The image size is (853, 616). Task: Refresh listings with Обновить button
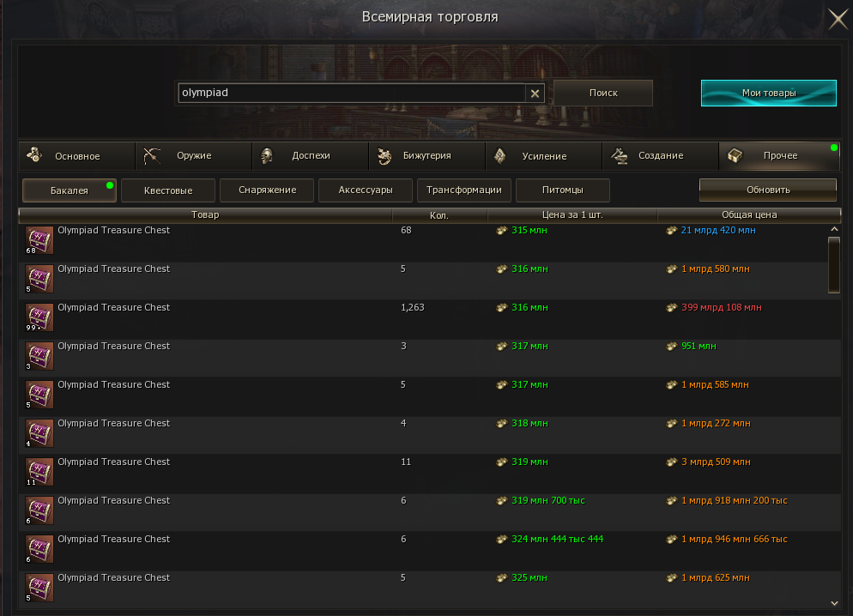767,190
